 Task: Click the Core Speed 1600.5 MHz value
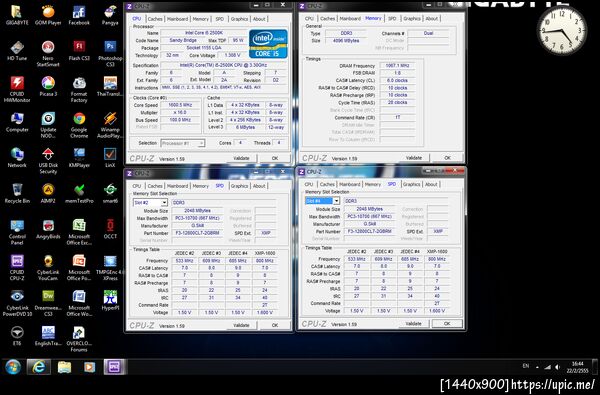click(180, 105)
